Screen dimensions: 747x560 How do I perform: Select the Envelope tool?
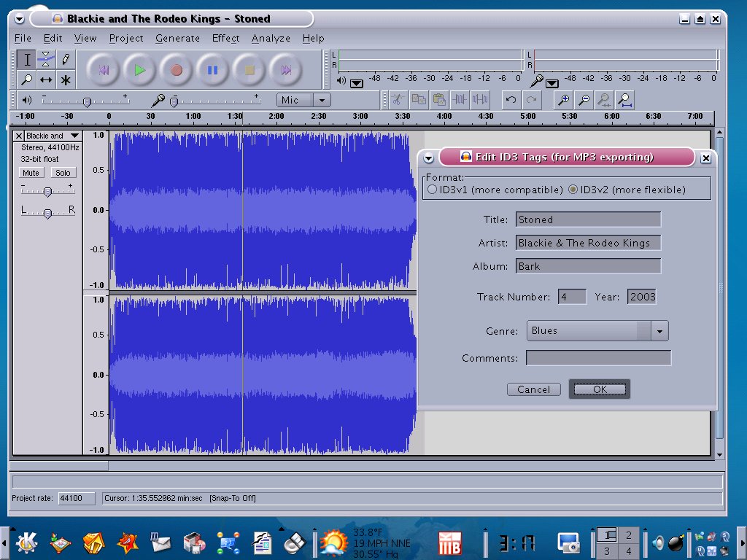[46, 59]
